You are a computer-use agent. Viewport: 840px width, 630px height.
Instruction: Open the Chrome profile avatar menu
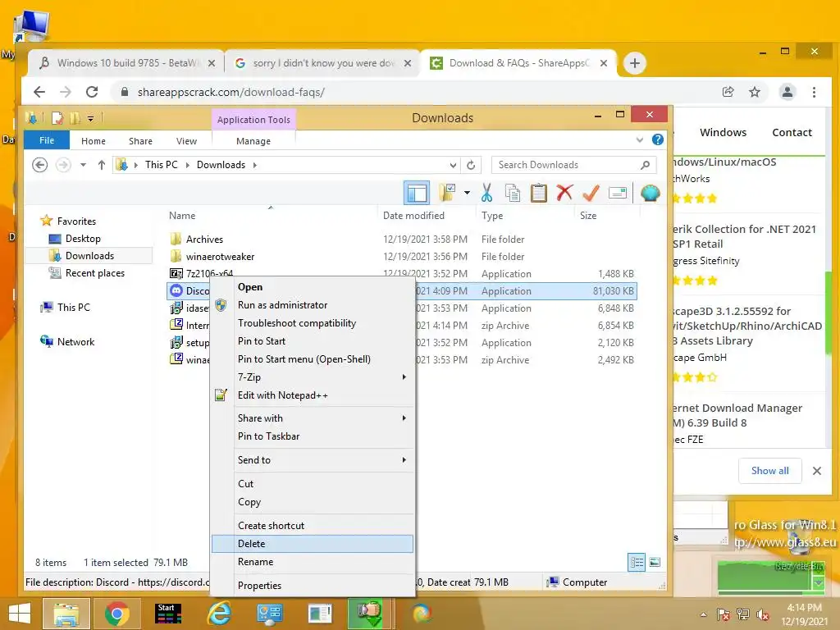pos(787,92)
